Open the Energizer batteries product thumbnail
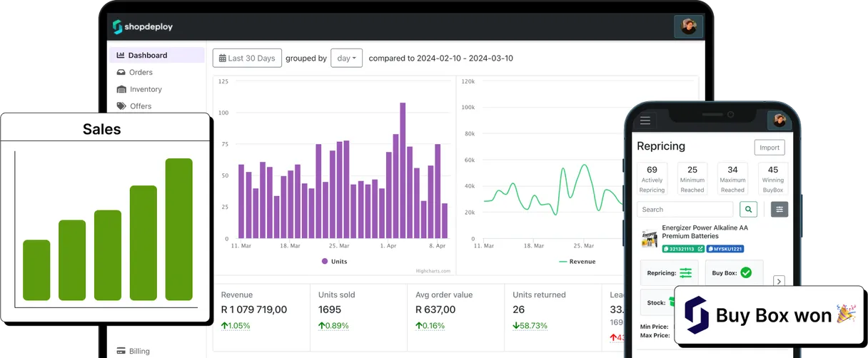This screenshot has width=868, height=358. coord(649,238)
